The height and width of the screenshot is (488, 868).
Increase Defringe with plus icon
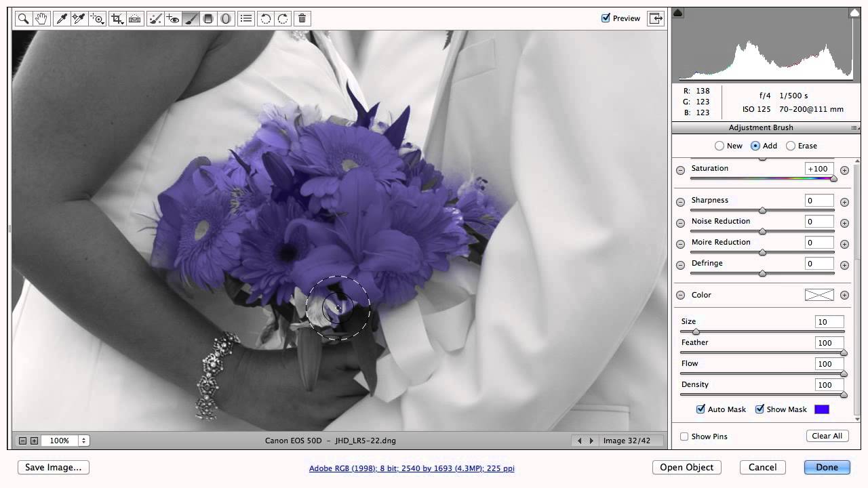[844, 265]
